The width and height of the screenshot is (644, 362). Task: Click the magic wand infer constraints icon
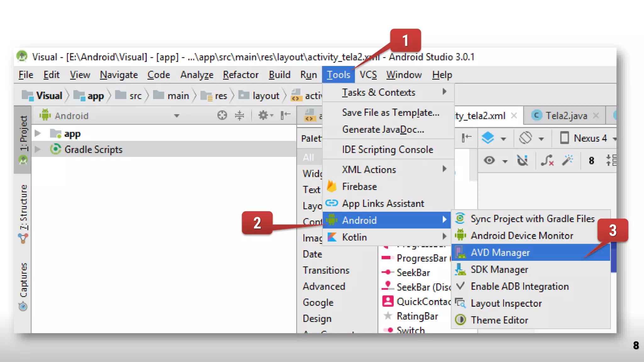pyautogui.click(x=568, y=160)
